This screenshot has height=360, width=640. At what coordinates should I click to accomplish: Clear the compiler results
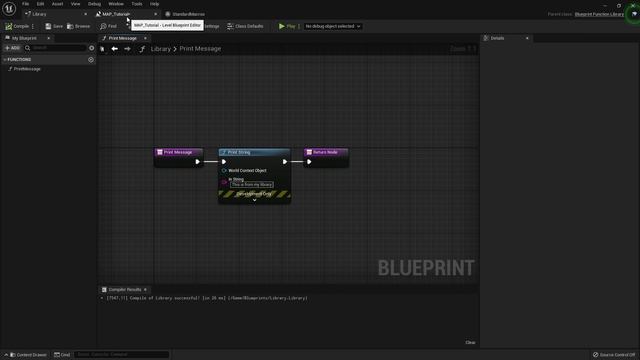[x=470, y=342]
